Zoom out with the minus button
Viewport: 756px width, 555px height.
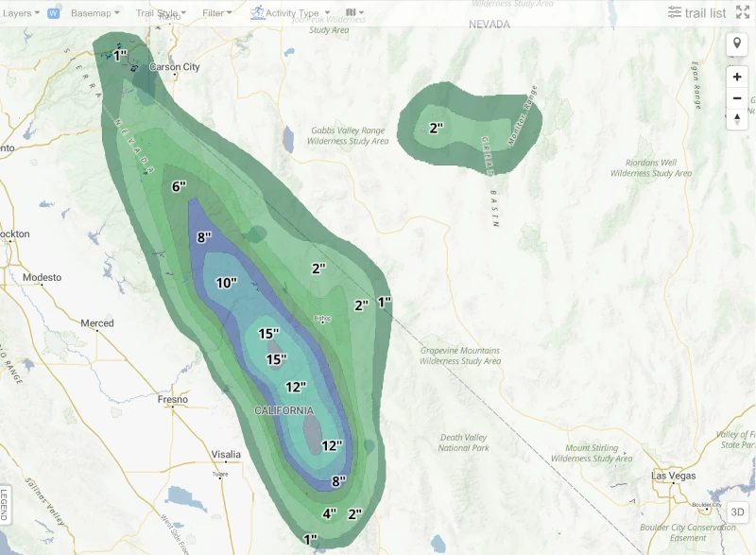point(737,98)
